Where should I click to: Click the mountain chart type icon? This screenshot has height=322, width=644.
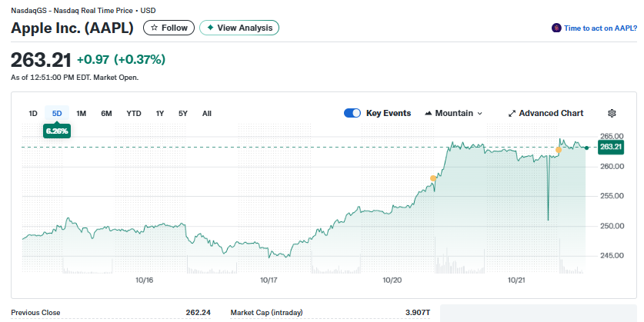coord(429,114)
